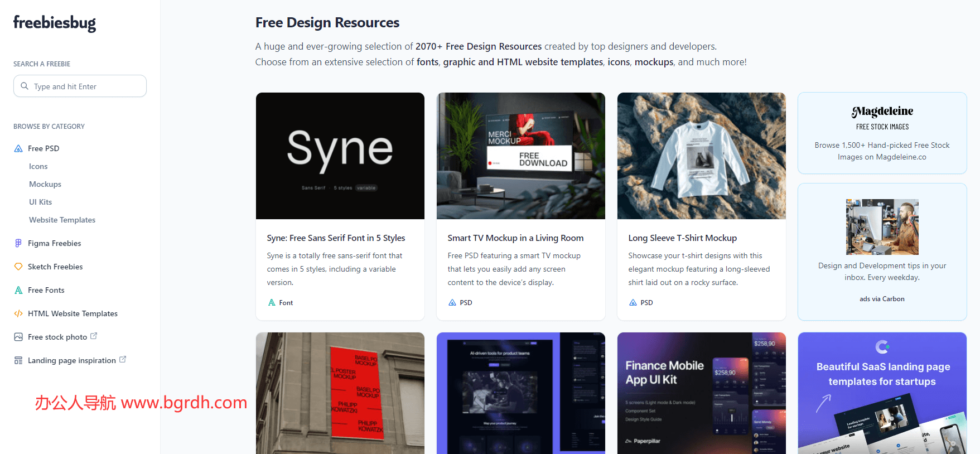The width and height of the screenshot is (980, 454).
Task: Click the ads via Carbon link
Action: (x=882, y=299)
